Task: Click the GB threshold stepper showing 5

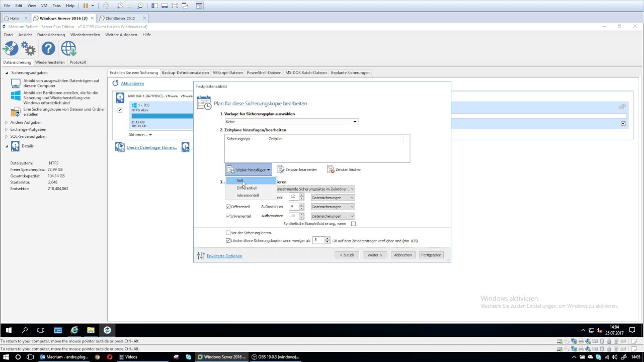Action: point(327,240)
